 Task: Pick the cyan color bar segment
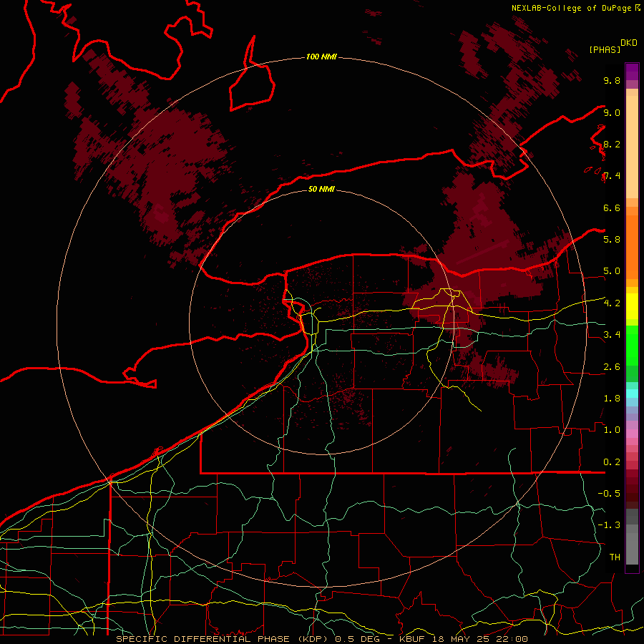pyautogui.click(x=632, y=394)
